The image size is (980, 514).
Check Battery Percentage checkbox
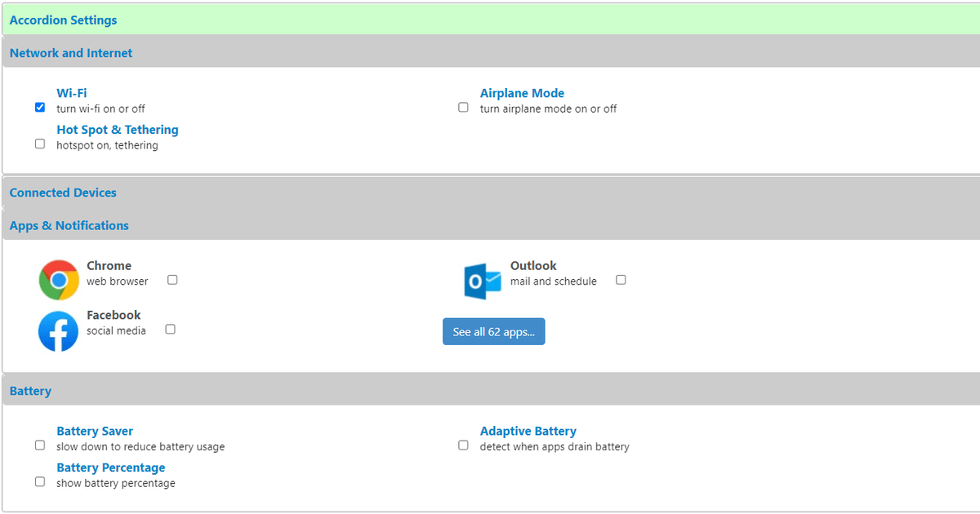point(40,482)
